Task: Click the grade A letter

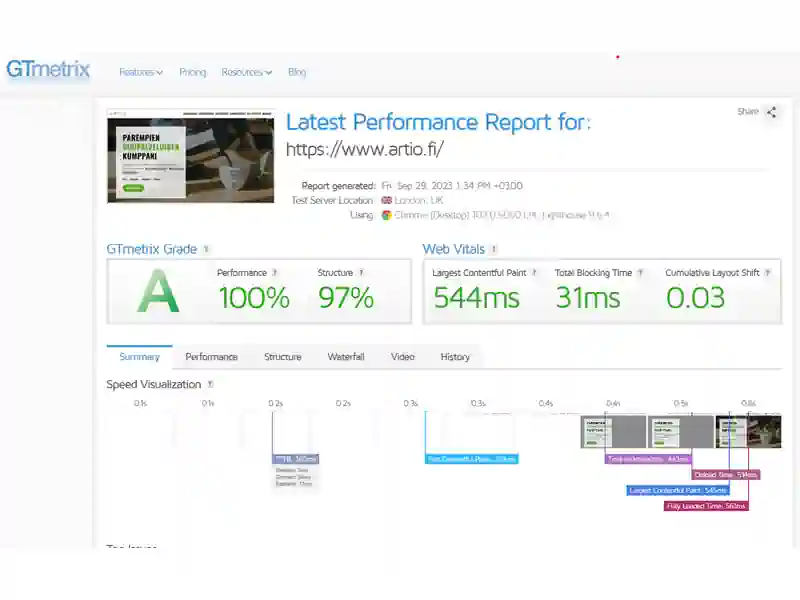Action: 158,292
